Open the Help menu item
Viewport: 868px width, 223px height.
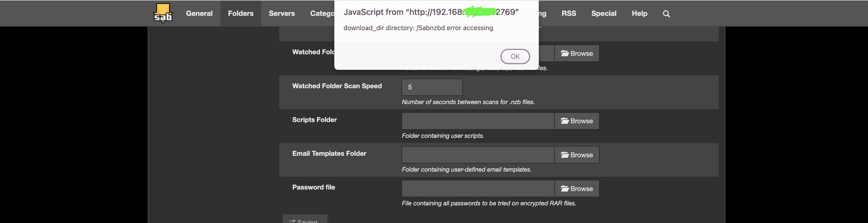pos(639,14)
